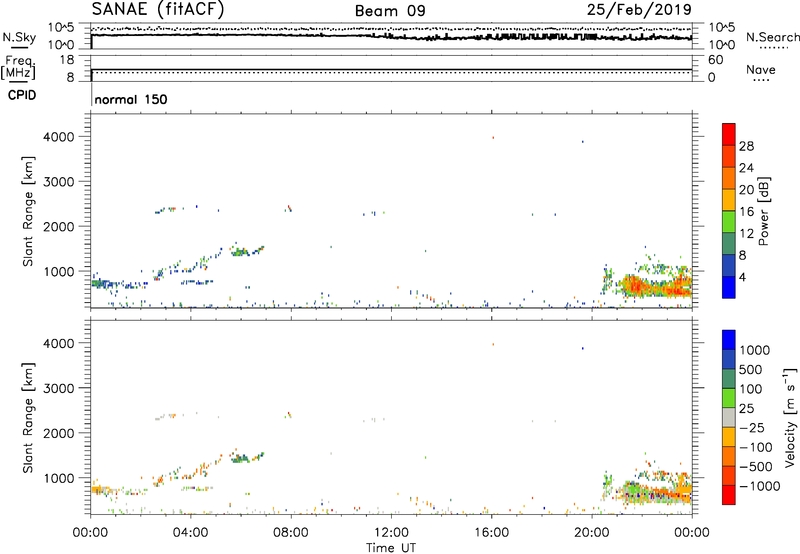Click the 2000 tick in velocity panel
The width and height of the screenshot is (800, 554).
tap(59, 433)
